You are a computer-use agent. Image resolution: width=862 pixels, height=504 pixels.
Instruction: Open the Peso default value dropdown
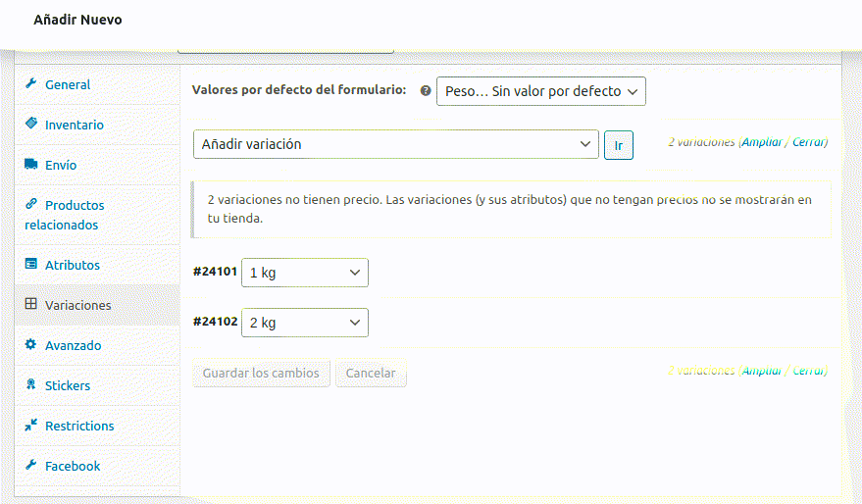coord(540,91)
